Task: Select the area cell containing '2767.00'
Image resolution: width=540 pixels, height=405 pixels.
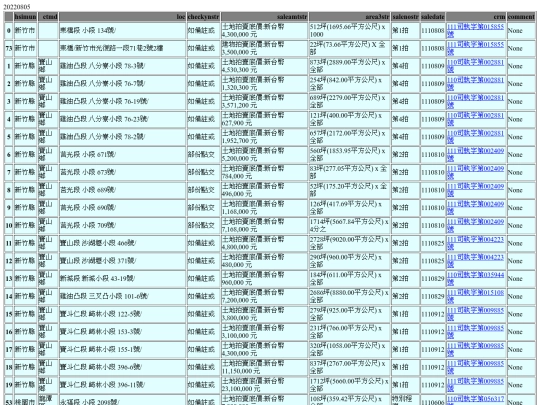Action: pos(349,367)
